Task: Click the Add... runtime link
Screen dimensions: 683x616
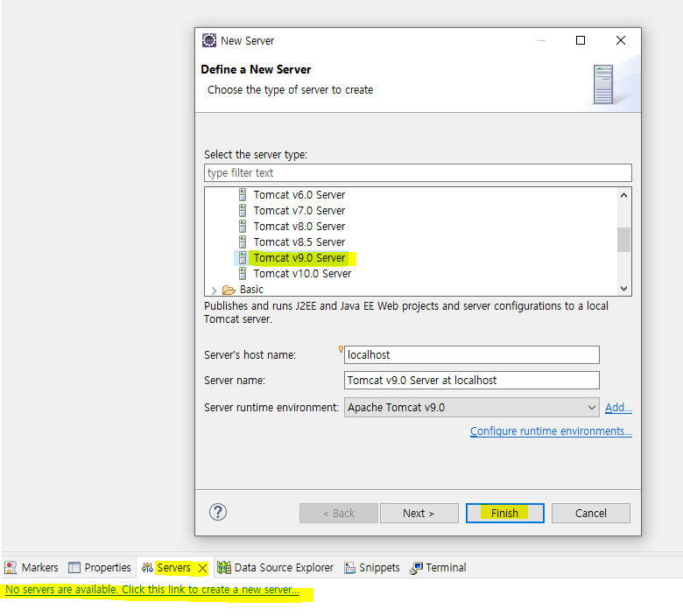Action: (x=618, y=408)
